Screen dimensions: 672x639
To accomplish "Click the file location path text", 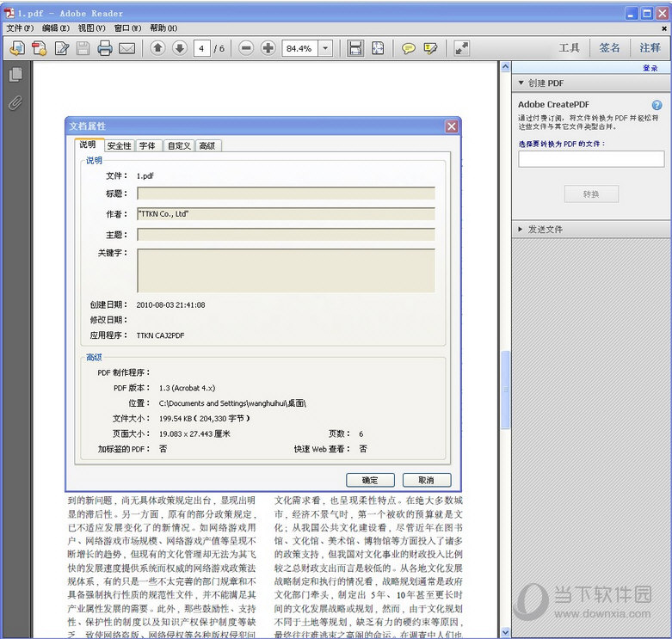I will 232,403.
